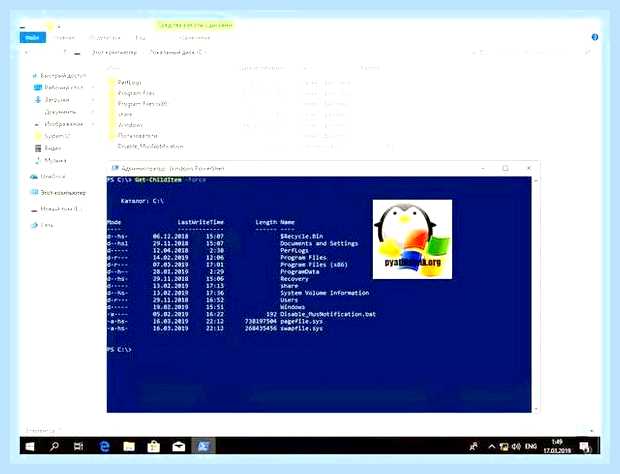Select OneDrive in the navigation pane
Screen dimensions: 620x474
click(x=53, y=177)
